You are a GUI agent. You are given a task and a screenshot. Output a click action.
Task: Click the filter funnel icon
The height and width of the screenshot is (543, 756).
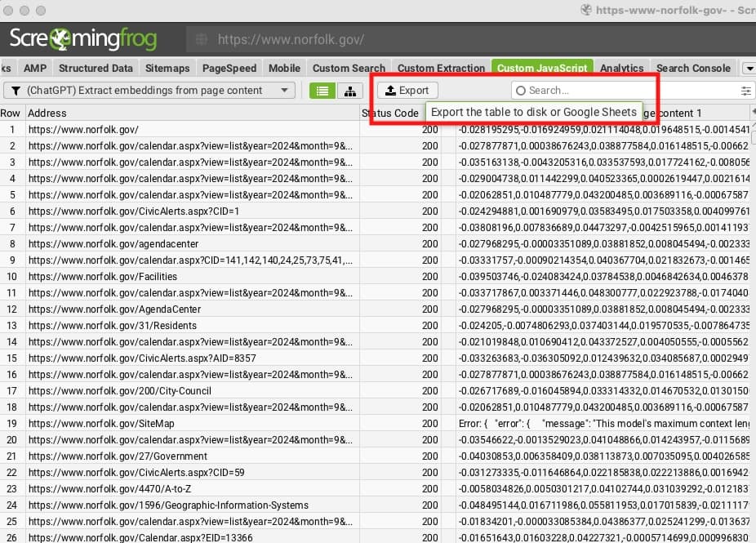tap(17, 90)
